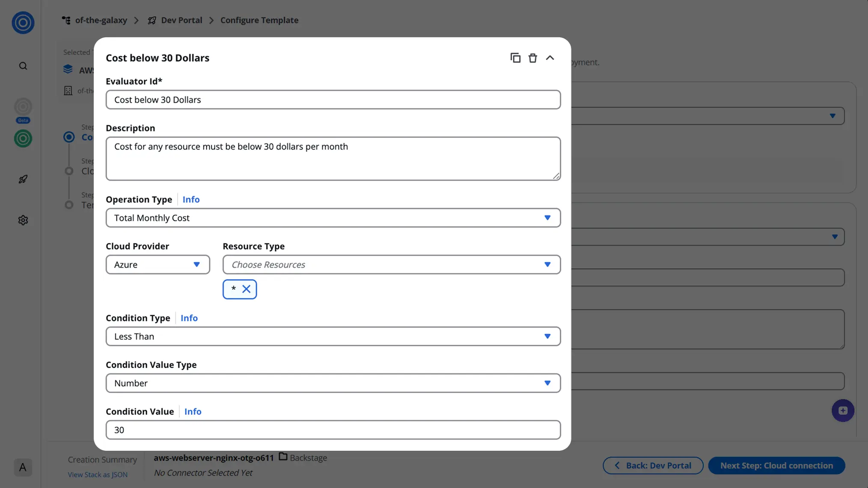Viewport: 868px width, 488px height.
Task: Open Condition Value Type Number dropdown
Action: tap(333, 383)
